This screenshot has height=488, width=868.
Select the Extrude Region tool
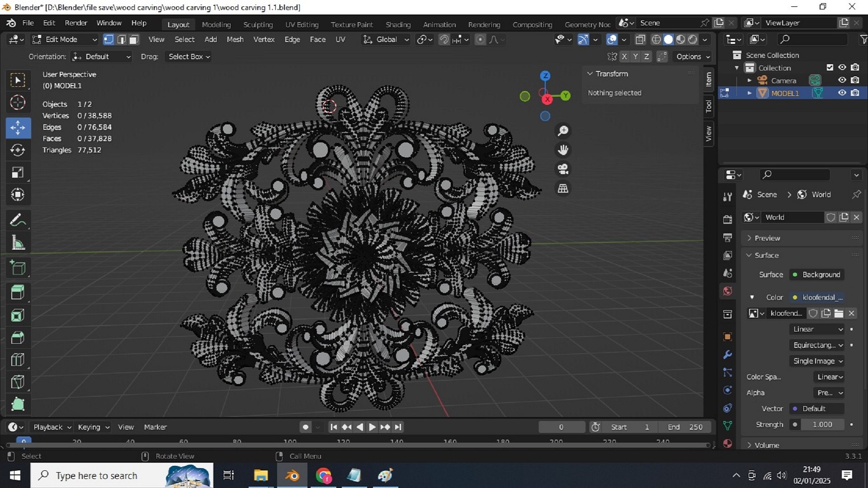18,292
